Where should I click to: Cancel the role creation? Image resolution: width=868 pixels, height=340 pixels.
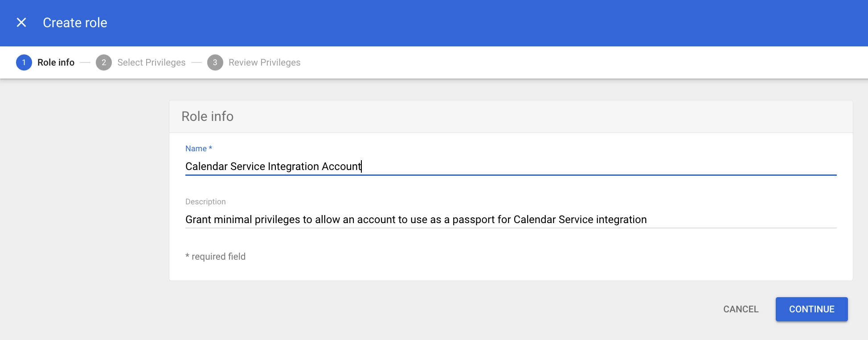click(741, 309)
